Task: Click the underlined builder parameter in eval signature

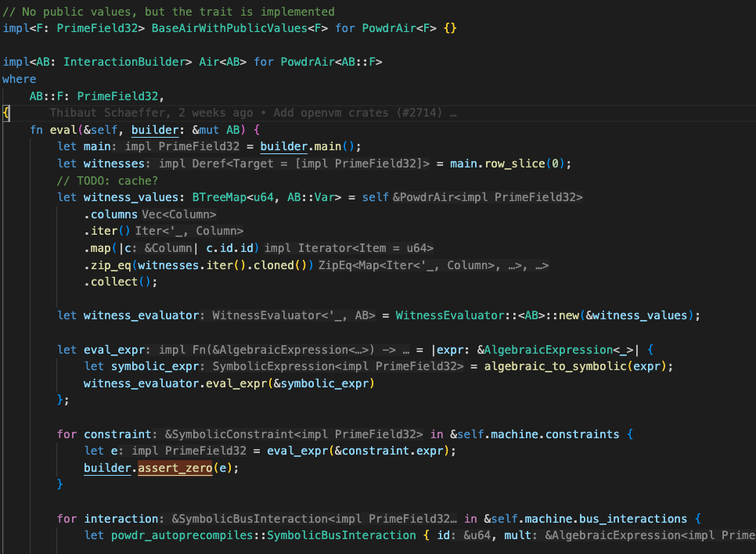Action: (x=155, y=130)
